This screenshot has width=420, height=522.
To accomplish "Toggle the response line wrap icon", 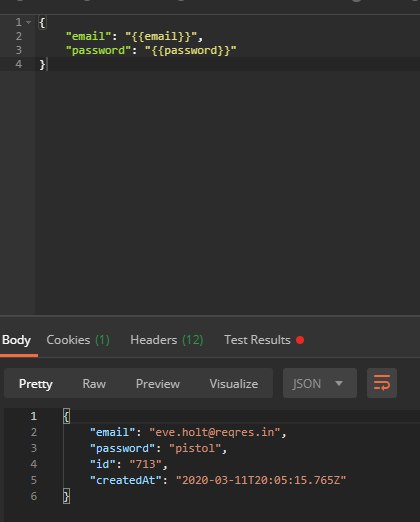I will tap(382, 383).
